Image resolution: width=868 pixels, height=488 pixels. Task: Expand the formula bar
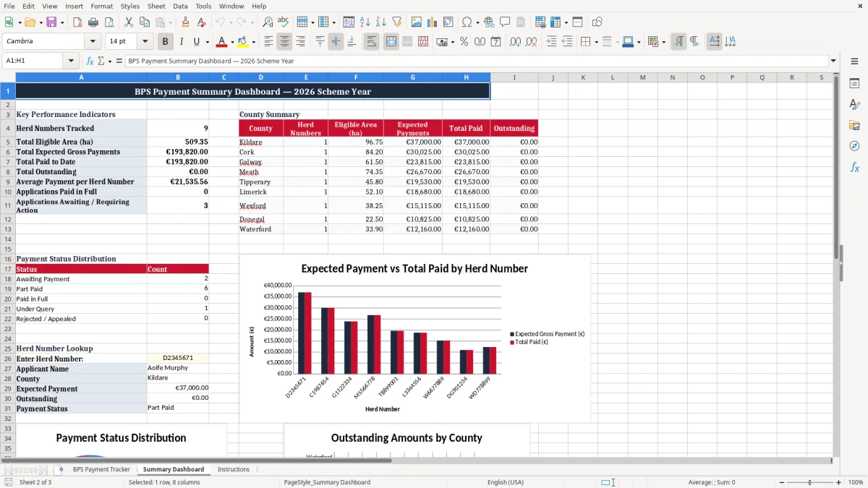[x=833, y=61]
